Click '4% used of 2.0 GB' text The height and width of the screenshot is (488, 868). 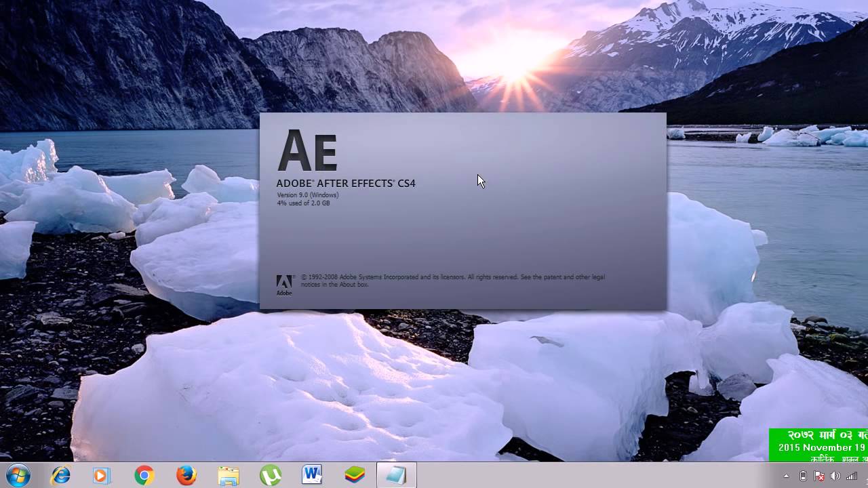tap(303, 203)
